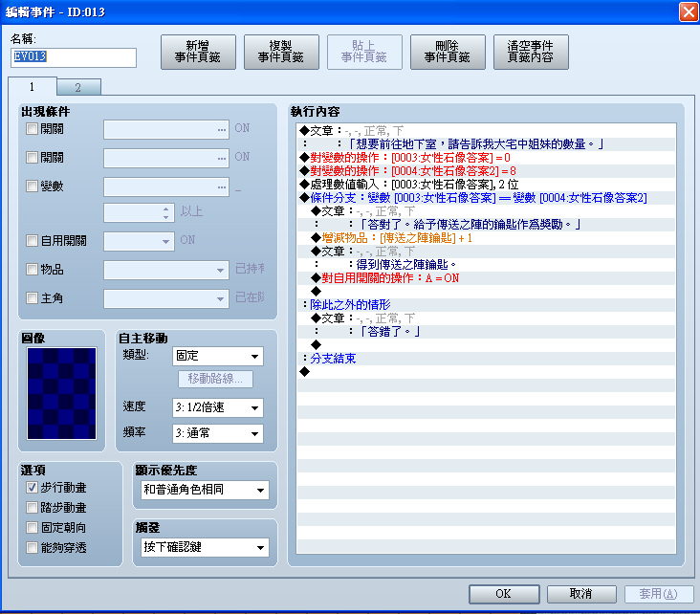Click the event graphic image preview
The width and height of the screenshot is (700, 614).
[x=61, y=393]
